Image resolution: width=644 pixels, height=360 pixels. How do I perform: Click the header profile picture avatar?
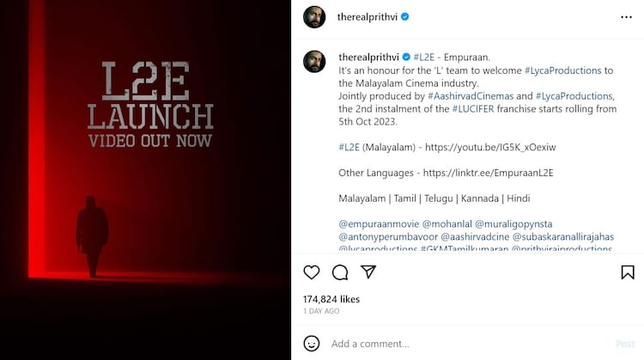pos(314,16)
